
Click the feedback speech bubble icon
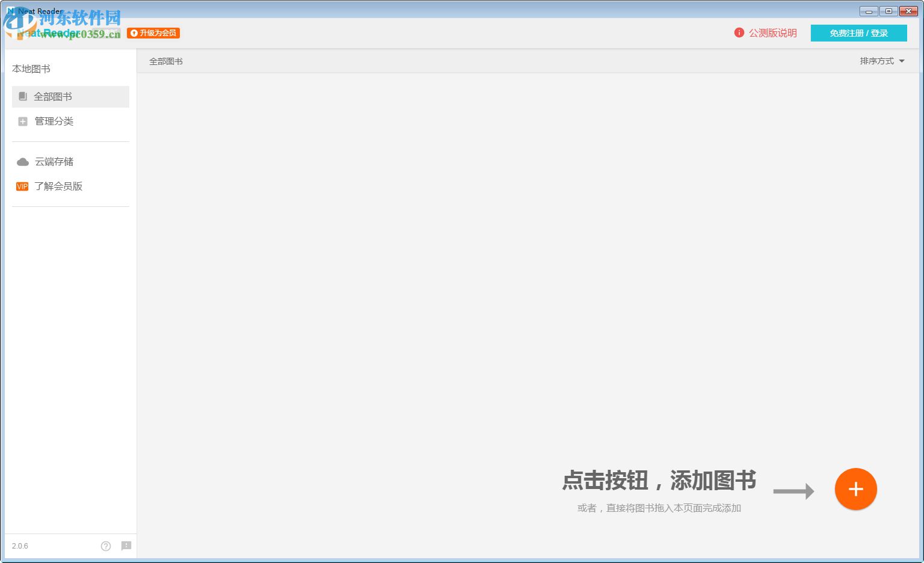126,546
